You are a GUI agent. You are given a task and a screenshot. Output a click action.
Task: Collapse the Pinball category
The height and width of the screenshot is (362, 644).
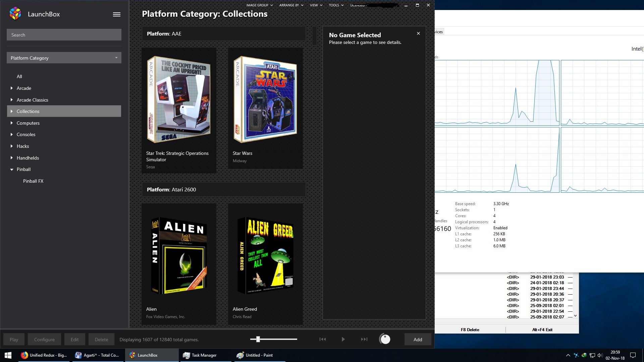point(12,170)
